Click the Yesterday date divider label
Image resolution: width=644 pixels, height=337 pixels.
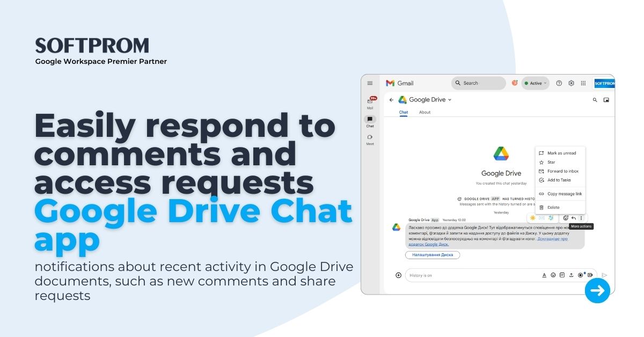click(x=501, y=211)
